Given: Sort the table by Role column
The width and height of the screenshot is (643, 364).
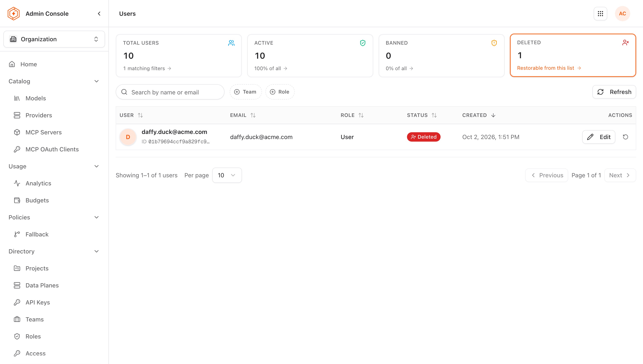Looking at the screenshot, I should (x=352, y=115).
